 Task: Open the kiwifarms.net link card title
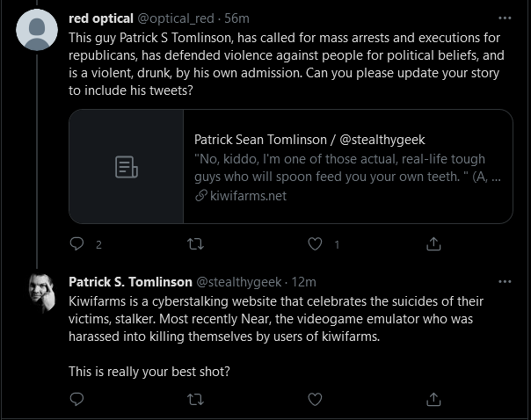pyautogui.click(x=309, y=140)
